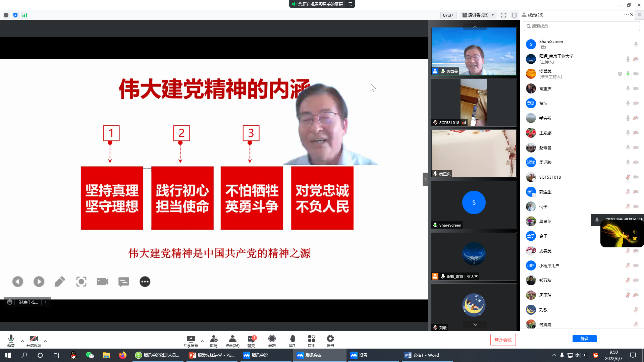Click the blue 静音 button in members panel
This screenshot has height=362, width=644.
point(584,339)
